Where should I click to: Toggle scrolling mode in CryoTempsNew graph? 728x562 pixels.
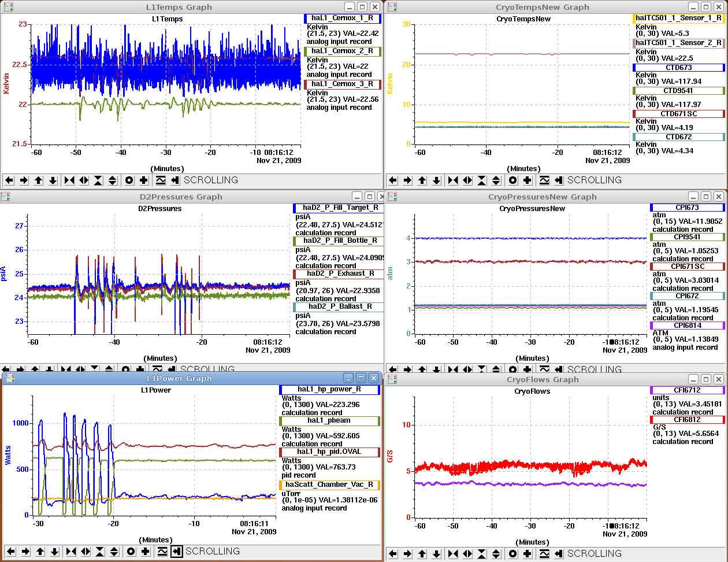click(x=558, y=180)
